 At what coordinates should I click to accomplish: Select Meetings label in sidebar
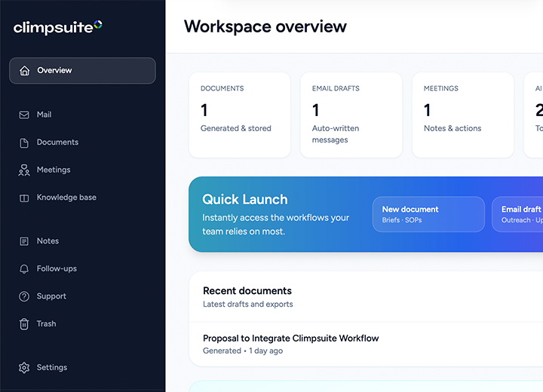pyautogui.click(x=54, y=170)
